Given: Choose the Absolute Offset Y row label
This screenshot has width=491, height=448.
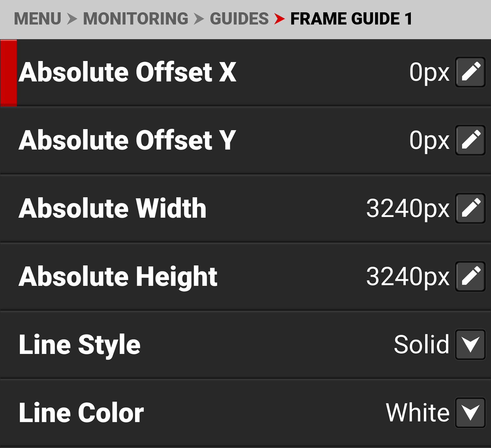Looking at the screenshot, I should (127, 140).
